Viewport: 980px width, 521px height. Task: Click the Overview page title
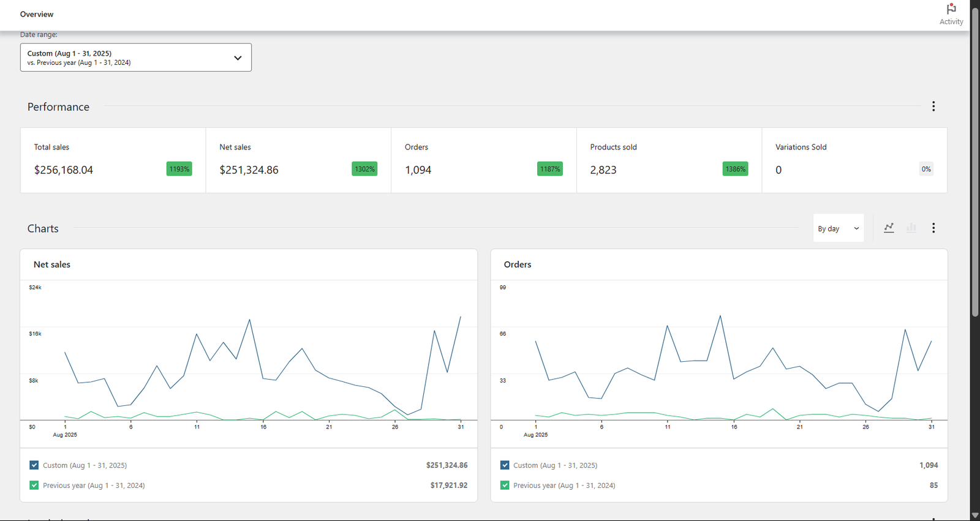coord(37,14)
